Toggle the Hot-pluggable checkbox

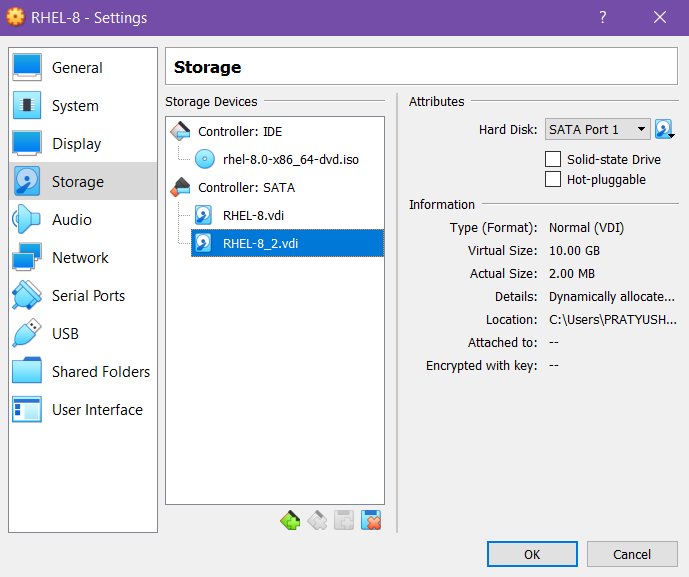tap(553, 180)
